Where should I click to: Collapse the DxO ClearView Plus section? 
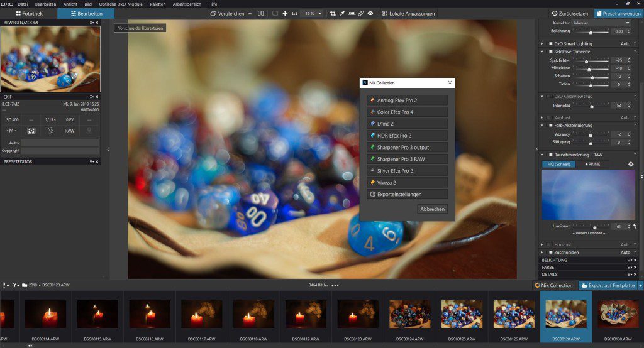[x=542, y=97]
